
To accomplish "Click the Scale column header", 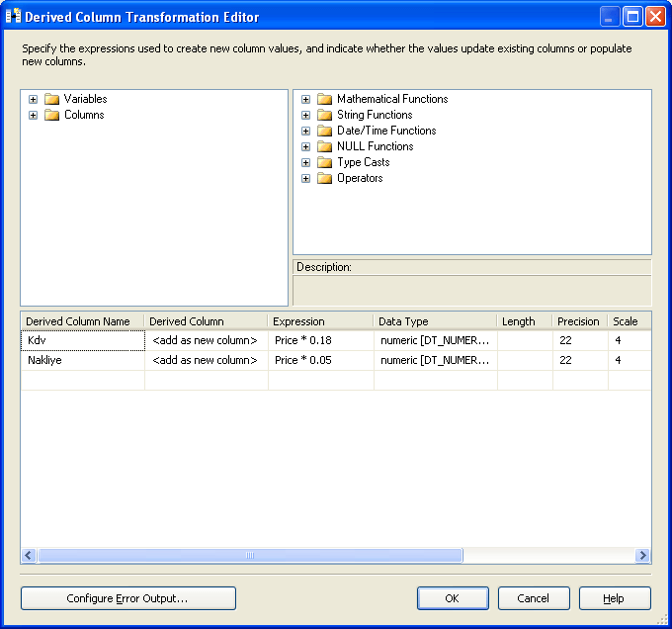I will point(630,321).
